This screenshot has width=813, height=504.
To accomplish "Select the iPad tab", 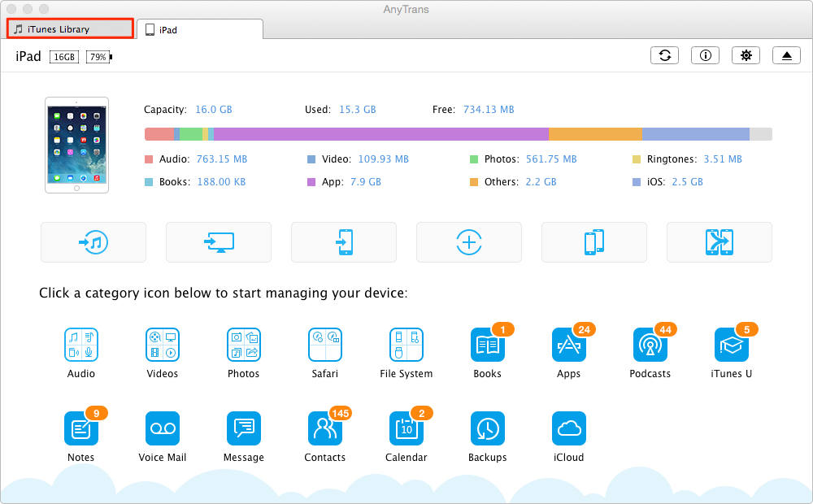I will (200, 29).
